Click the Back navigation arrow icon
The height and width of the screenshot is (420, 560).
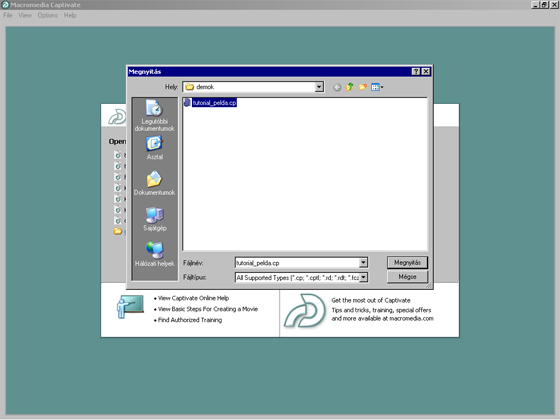click(x=337, y=87)
